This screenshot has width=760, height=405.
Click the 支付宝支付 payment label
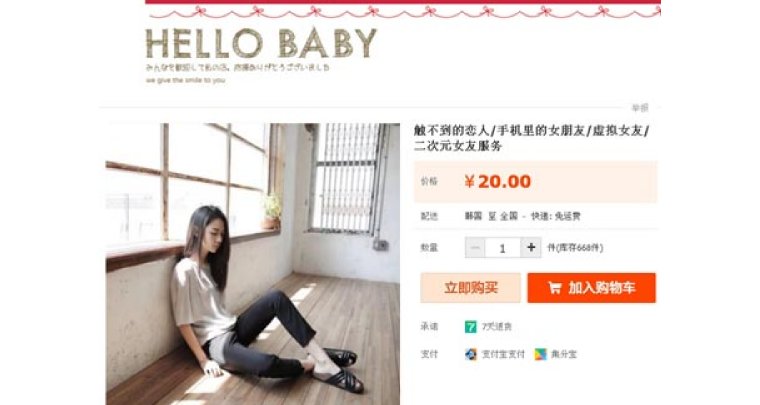[x=503, y=354]
